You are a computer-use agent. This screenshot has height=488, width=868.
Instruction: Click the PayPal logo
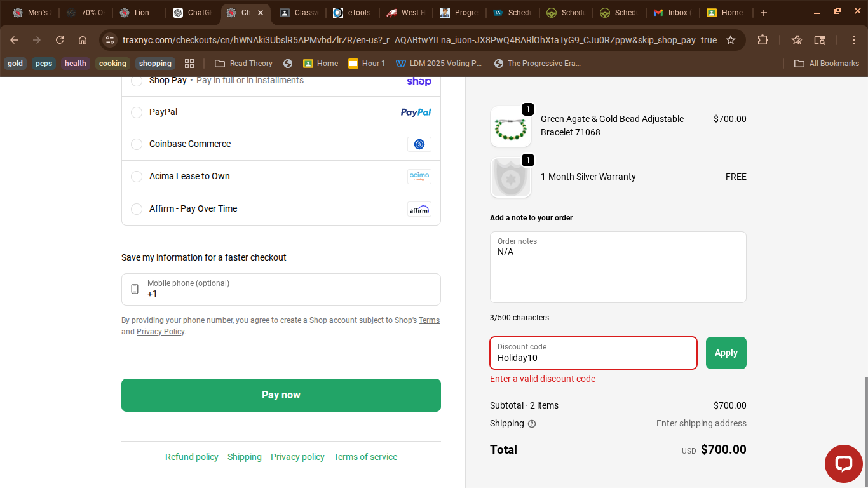pos(416,112)
